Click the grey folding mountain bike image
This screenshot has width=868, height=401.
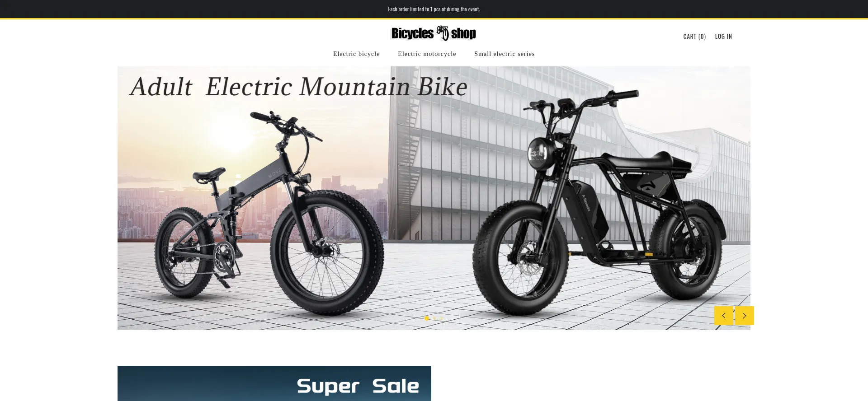pyautogui.click(x=269, y=212)
